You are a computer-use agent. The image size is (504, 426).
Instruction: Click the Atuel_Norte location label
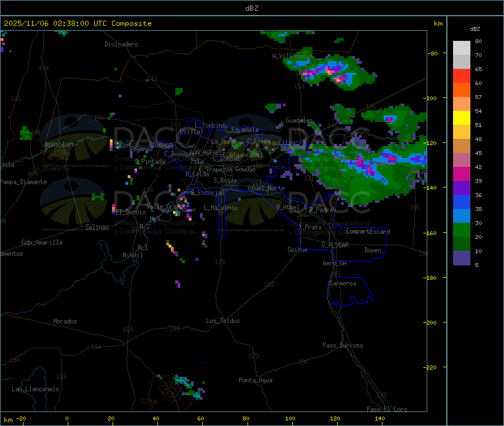click(x=266, y=188)
